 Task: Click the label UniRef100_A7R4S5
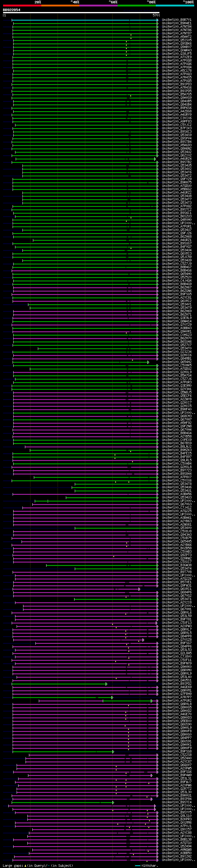click(x=176, y=78)
